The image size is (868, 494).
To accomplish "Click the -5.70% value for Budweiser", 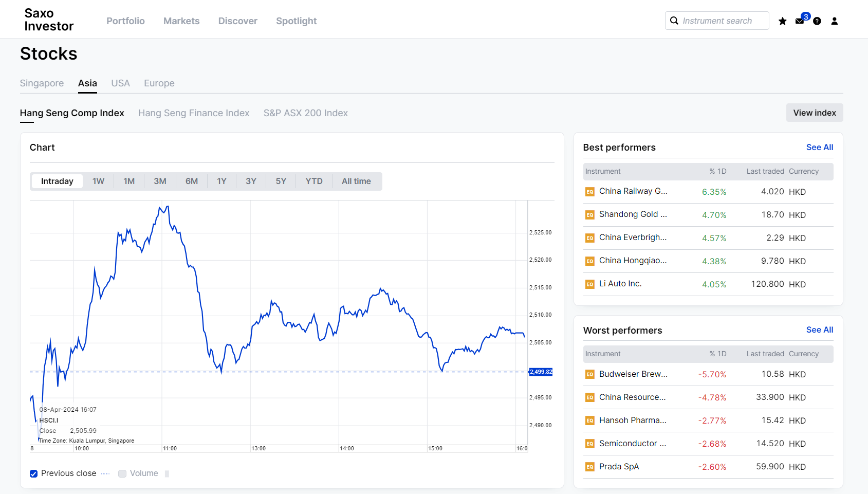I will pyautogui.click(x=712, y=374).
